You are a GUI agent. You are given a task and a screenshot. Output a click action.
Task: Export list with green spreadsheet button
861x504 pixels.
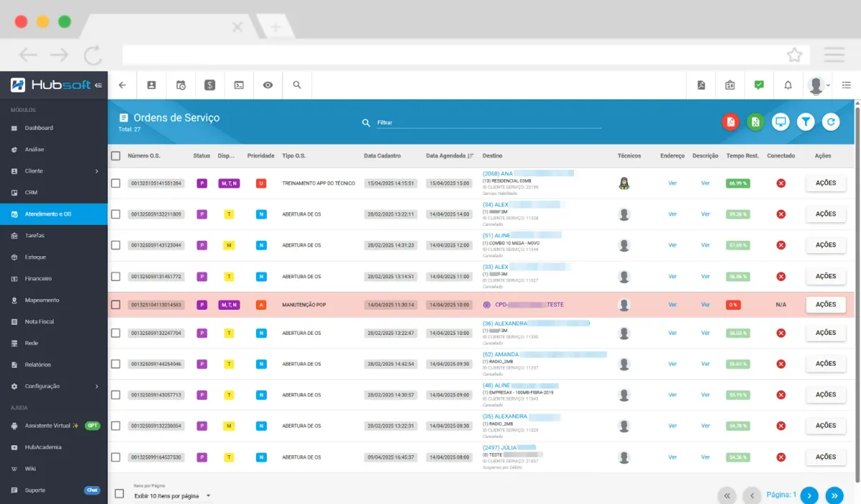click(x=756, y=122)
